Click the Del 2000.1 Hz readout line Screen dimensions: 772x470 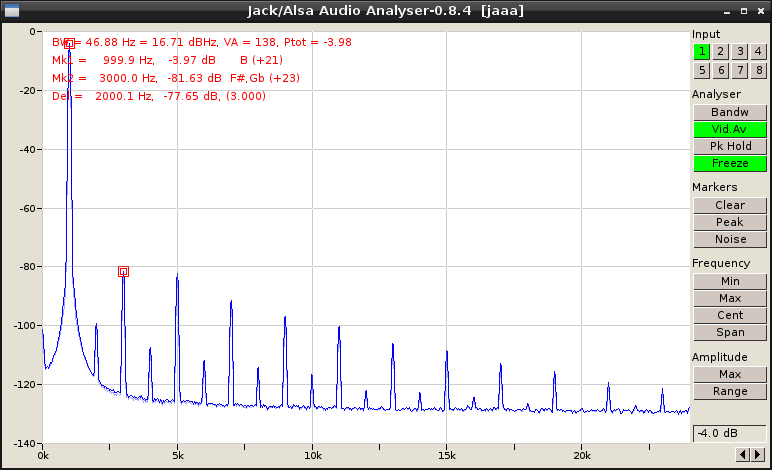click(159, 96)
